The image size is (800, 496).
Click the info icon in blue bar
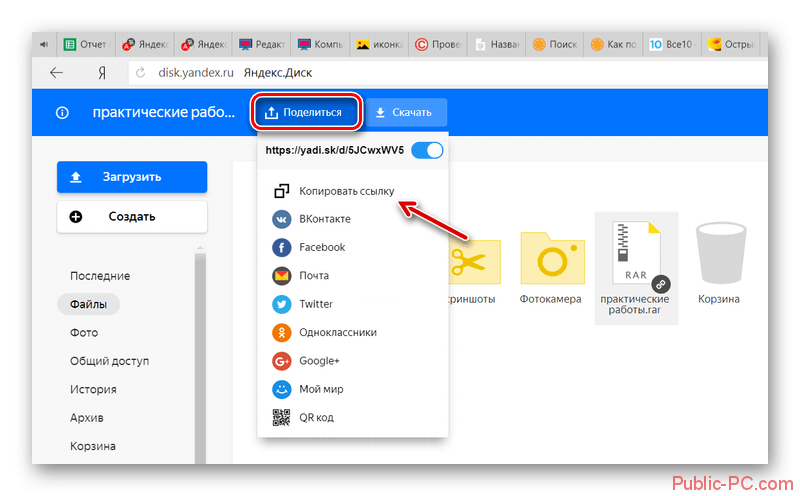[x=62, y=113]
